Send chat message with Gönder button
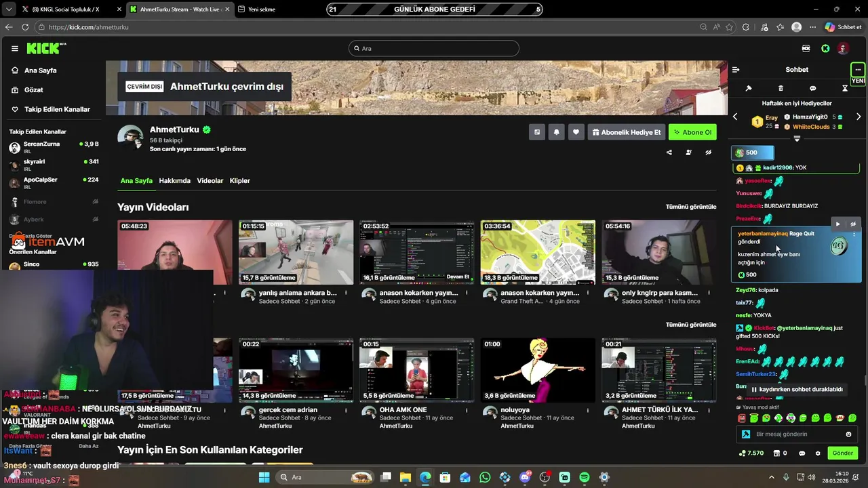 click(843, 453)
